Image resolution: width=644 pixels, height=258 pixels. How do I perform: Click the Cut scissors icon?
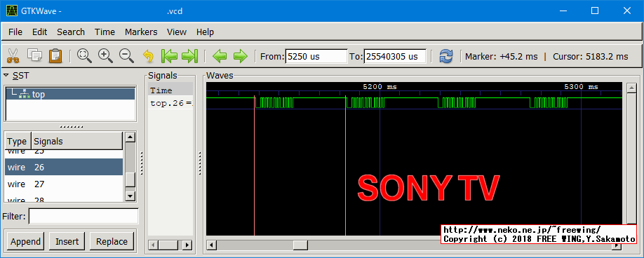point(13,56)
